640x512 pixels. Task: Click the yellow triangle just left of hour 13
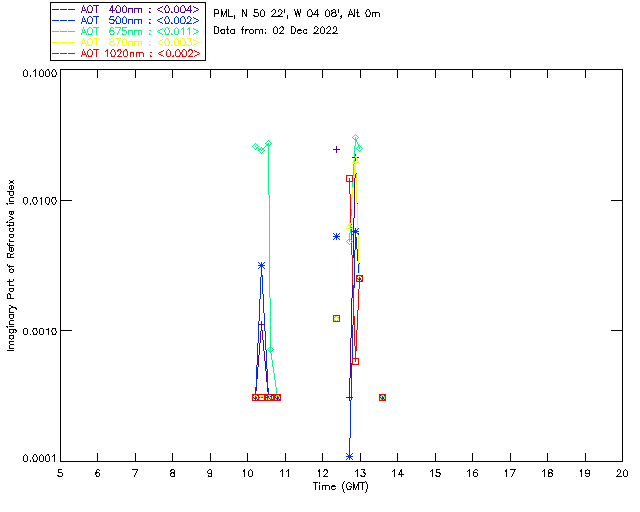tap(356, 160)
